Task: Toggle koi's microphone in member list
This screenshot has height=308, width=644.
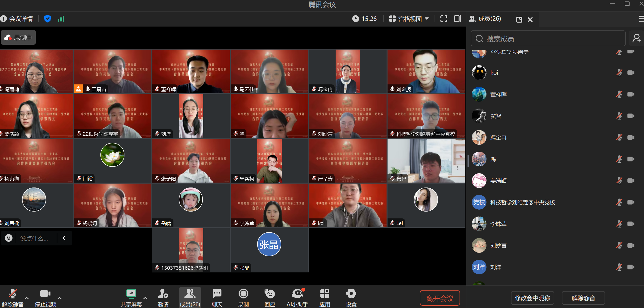Action: coord(619,73)
